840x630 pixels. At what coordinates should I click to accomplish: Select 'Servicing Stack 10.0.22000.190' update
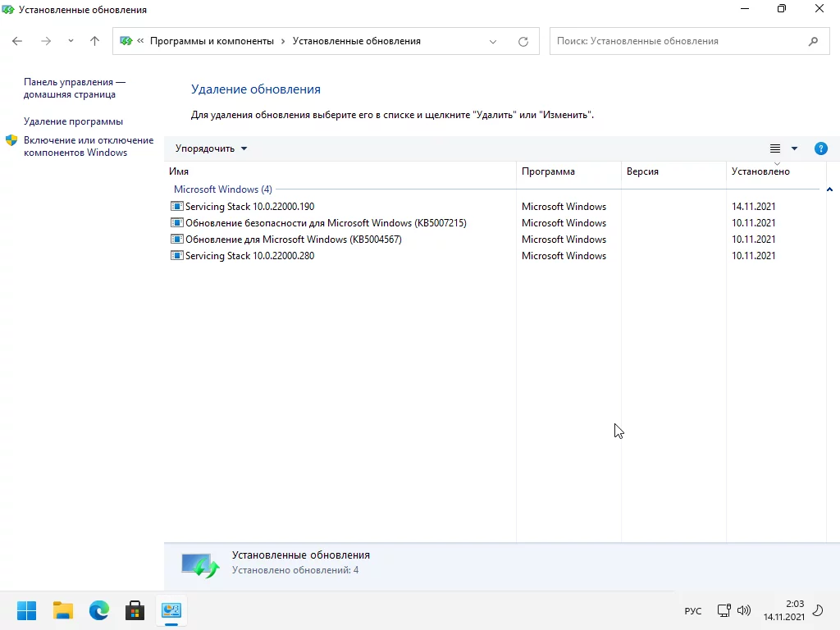pos(495,206)
